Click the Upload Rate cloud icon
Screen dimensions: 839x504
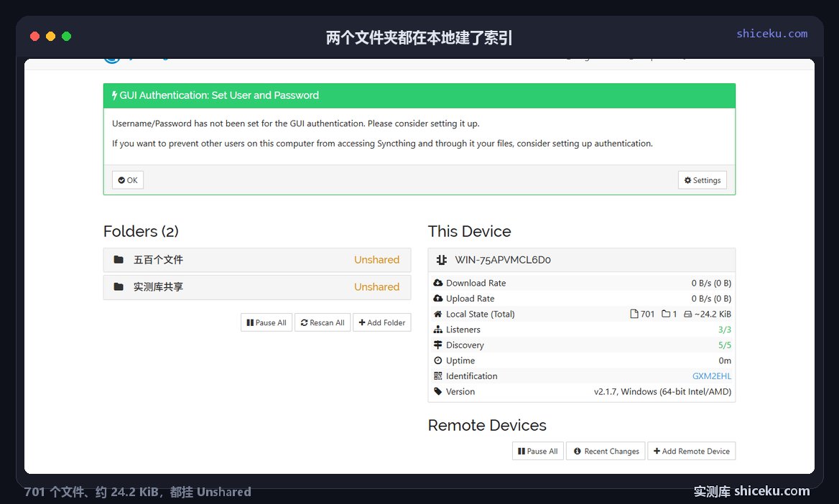(437, 298)
